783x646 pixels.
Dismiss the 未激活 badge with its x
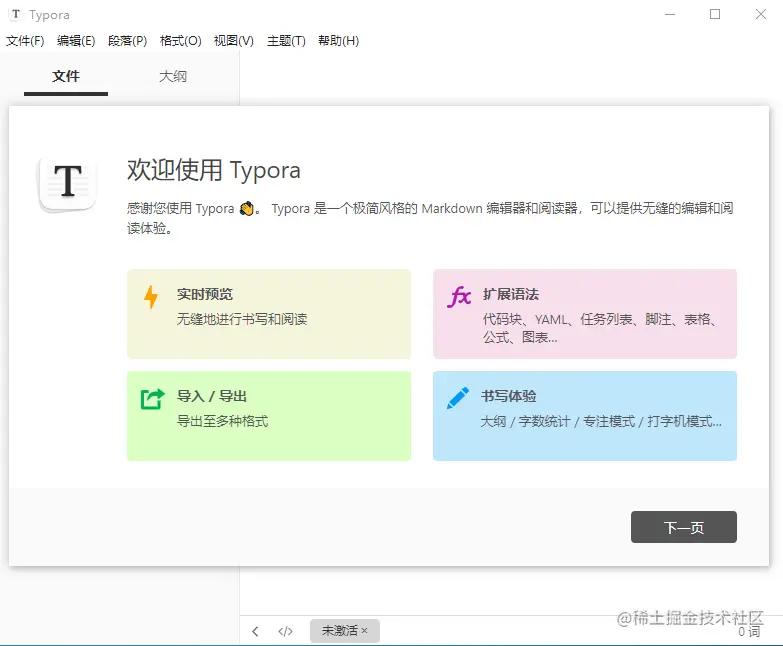(x=365, y=631)
